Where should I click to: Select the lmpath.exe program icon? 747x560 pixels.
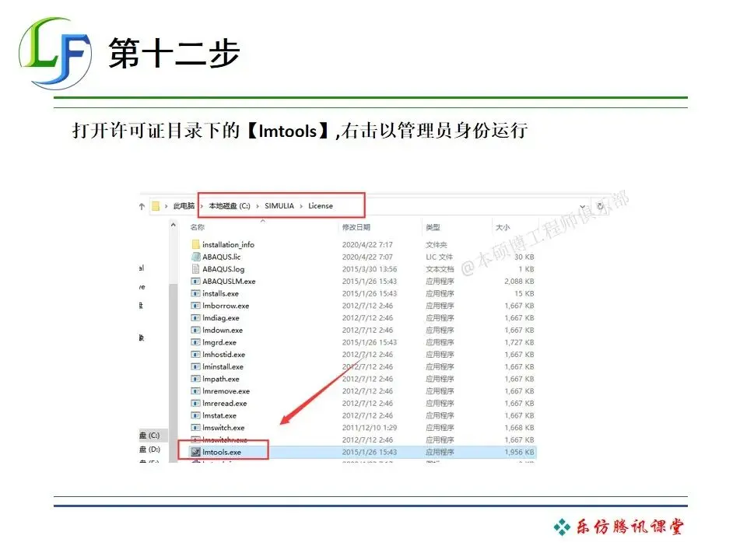pyautogui.click(x=195, y=379)
